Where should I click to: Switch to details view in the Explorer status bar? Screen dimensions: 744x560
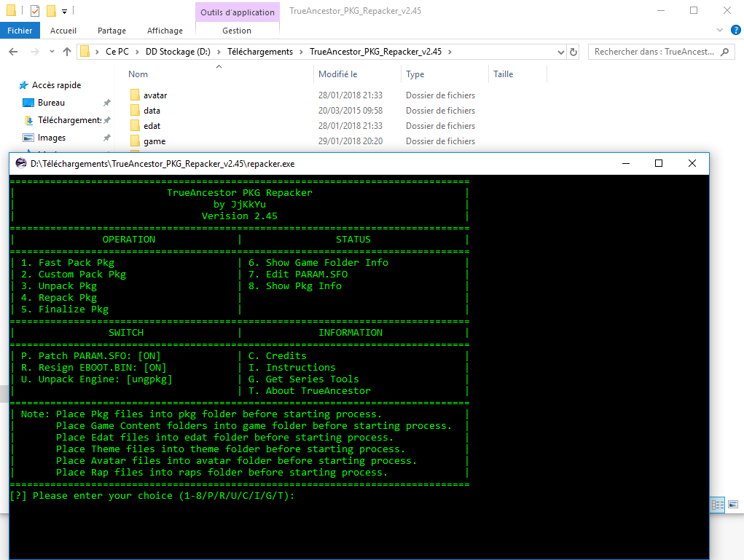(x=718, y=505)
